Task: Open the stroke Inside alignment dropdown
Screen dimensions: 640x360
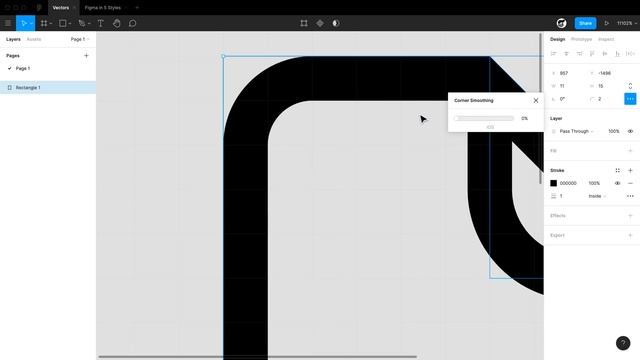Action: click(597, 196)
